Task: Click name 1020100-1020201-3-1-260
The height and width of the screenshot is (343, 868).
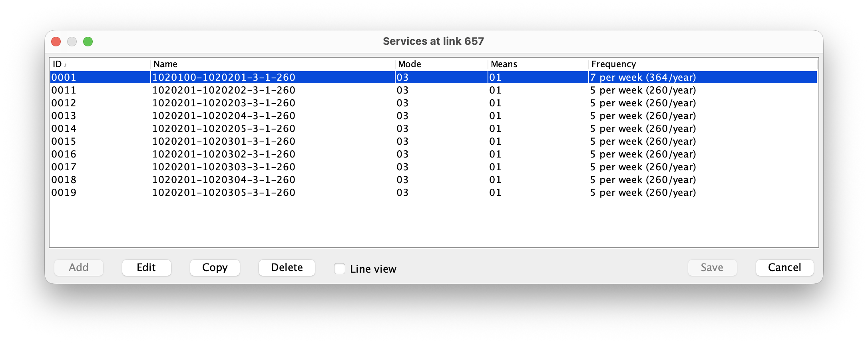Action: (x=224, y=77)
